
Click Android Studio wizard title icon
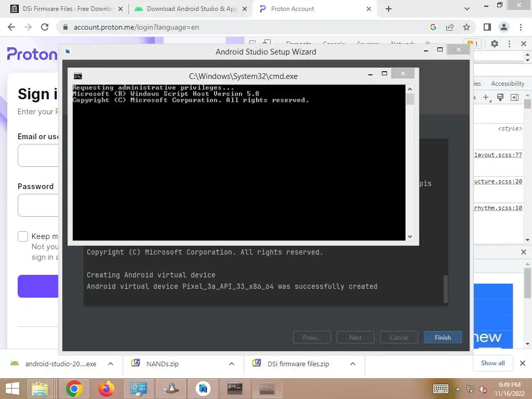[x=68, y=51]
